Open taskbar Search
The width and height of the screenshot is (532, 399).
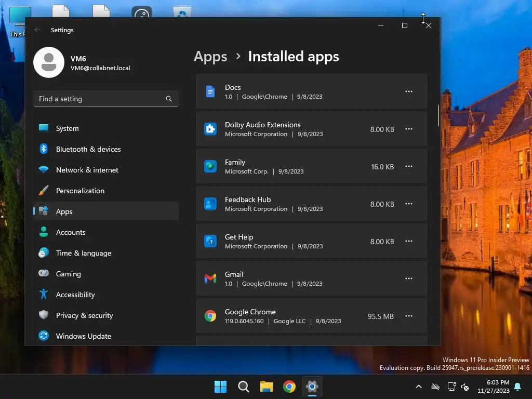pos(244,387)
